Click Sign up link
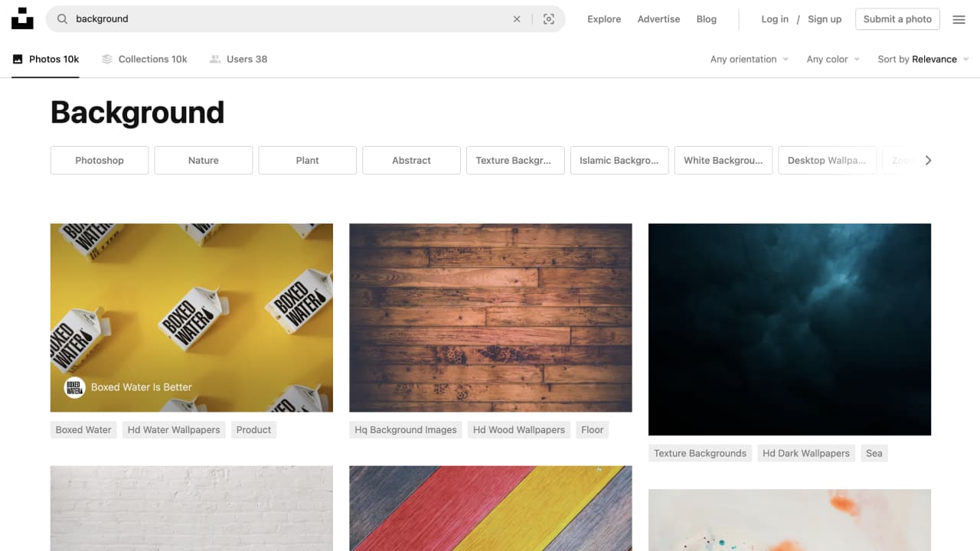980x551 pixels. coord(825,19)
